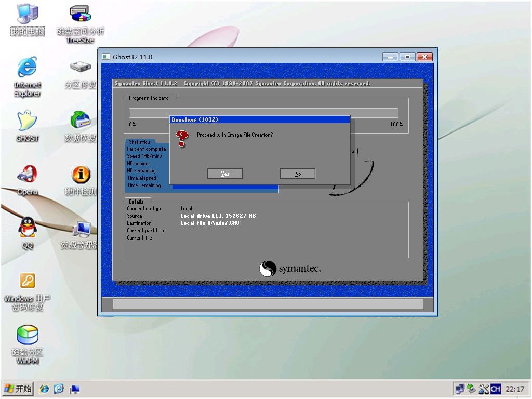Click the 'Local' connection type value

(x=187, y=209)
